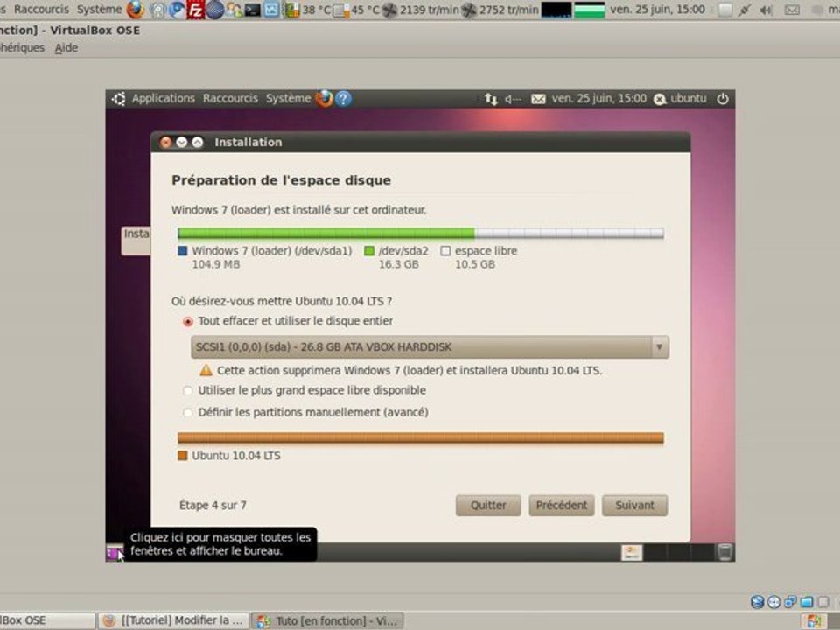Open the guest Raccourcis menu
The width and height of the screenshot is (840, 630).
pos(230,99)
